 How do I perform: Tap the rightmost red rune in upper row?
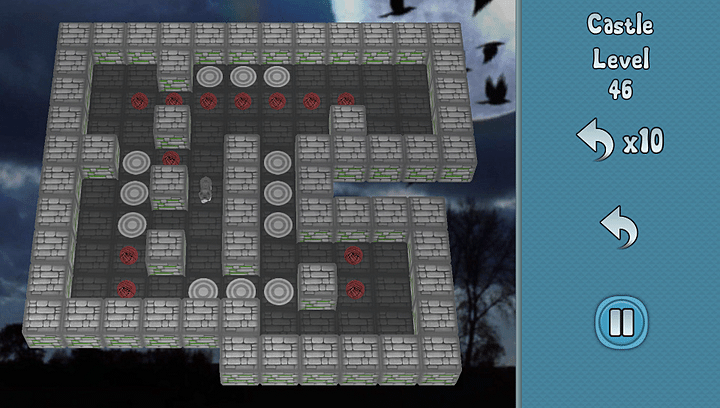pyautogui.click(x=346, y=100)
